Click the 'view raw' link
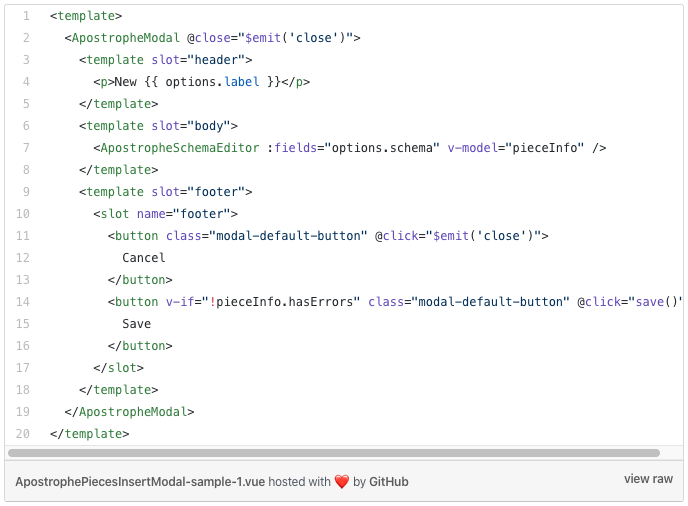This screenshot has width=688, height=506. [648, 479]
